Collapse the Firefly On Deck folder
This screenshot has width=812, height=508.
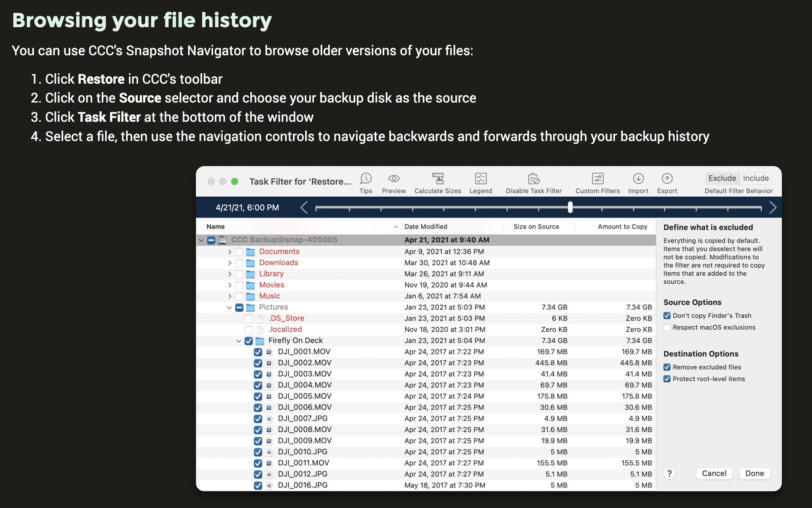point(239,341)
